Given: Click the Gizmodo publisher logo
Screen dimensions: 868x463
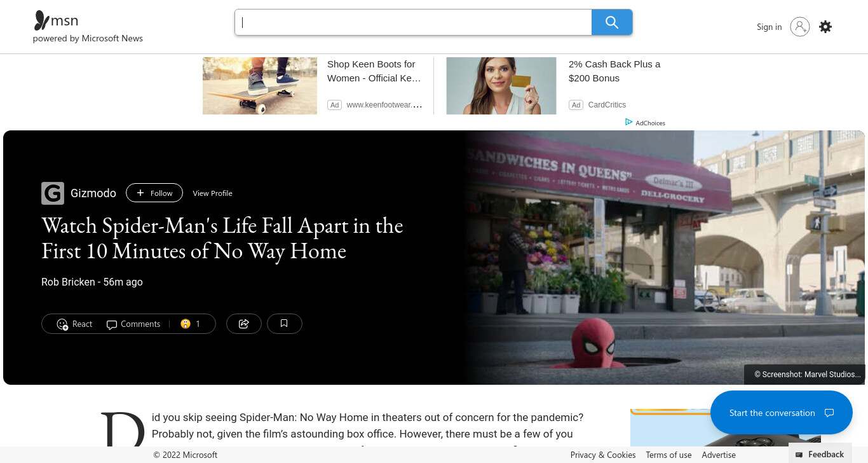Looking at the screenshot, I should 53,193.
